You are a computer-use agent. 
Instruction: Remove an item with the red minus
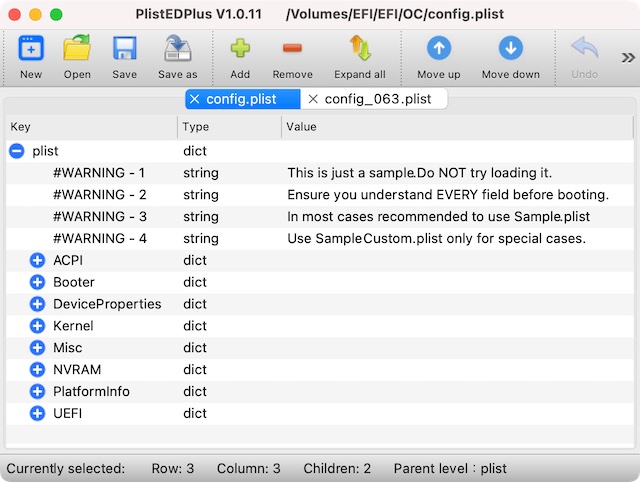pos(292,48)
